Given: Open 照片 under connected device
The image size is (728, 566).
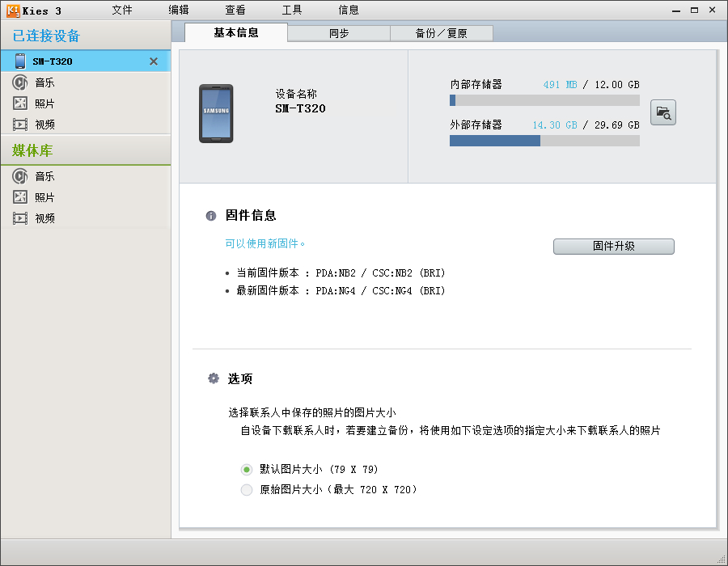Looking at the screenshot, I should 44,103.
